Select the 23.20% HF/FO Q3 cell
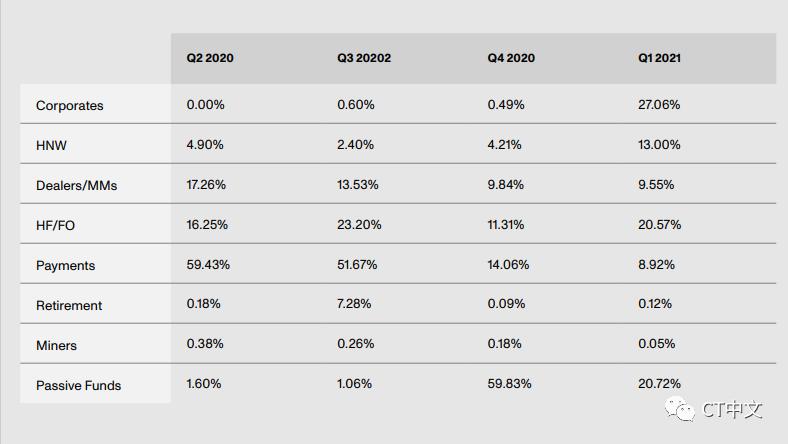 359,224
